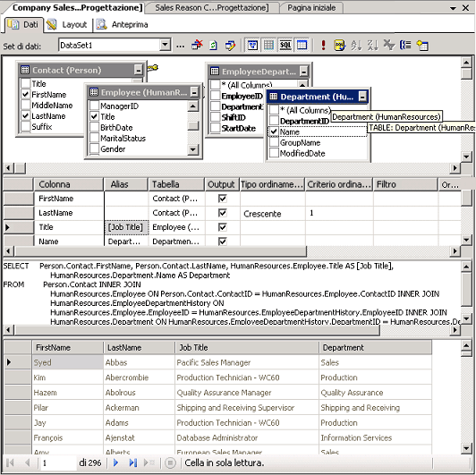Click the diagram pane scroll-down arrow
The width and height of the screenshot is (476, 475).
(x=465, y=157)
